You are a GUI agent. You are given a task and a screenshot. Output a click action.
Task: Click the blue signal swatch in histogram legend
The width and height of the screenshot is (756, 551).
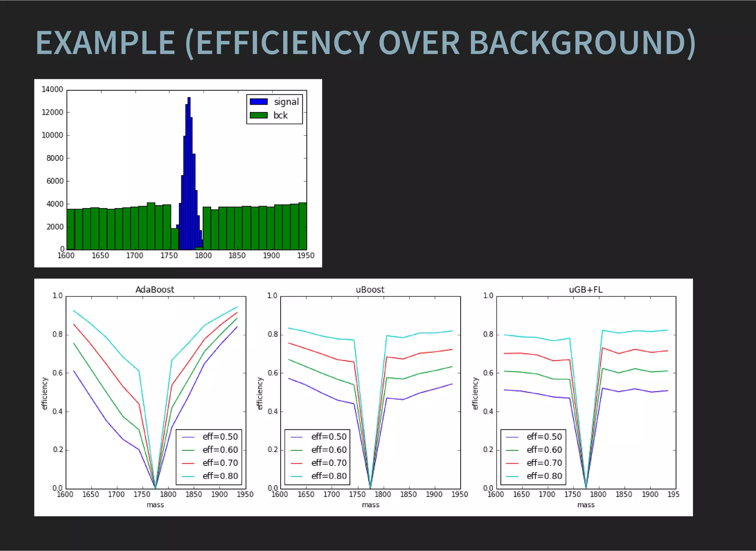(259, 101)
